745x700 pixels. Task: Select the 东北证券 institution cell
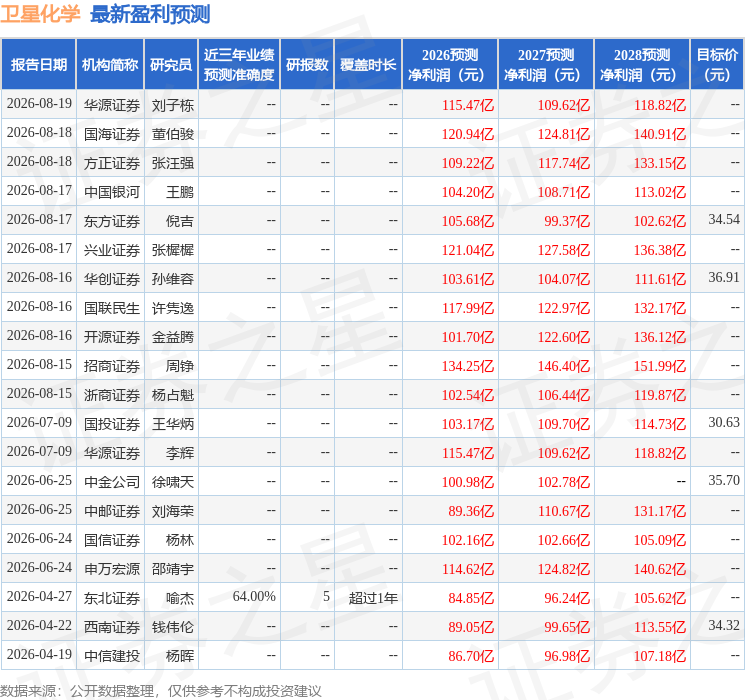112,598
